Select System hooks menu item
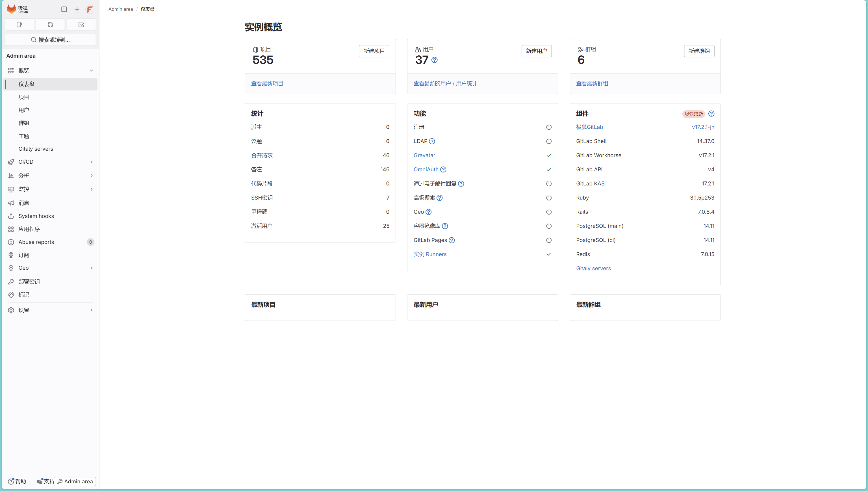Screen dimensions: 868x491 click(x=36, y=216)
